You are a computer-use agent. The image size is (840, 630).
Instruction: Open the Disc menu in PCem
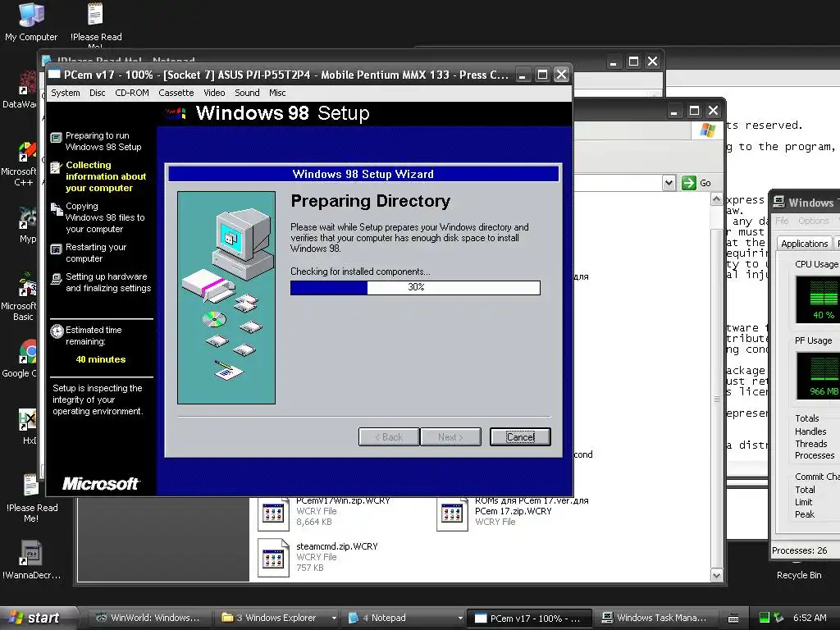97,93
